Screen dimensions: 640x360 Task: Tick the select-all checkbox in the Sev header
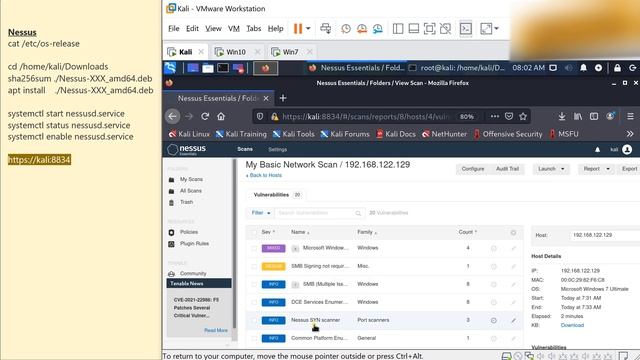[254, 232]
